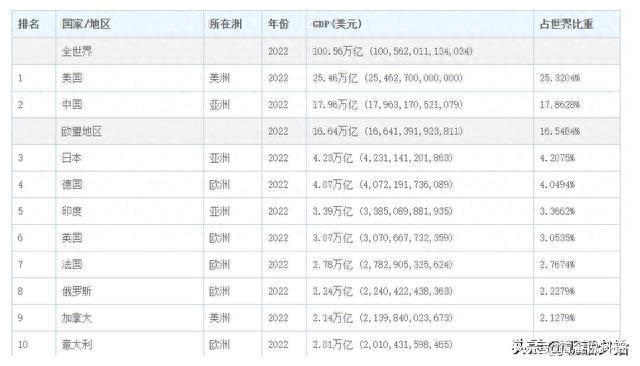Viewport: 640px width, 366px height.
Task: Click the share value 2.1279%
Action: (x=557, y=318)
